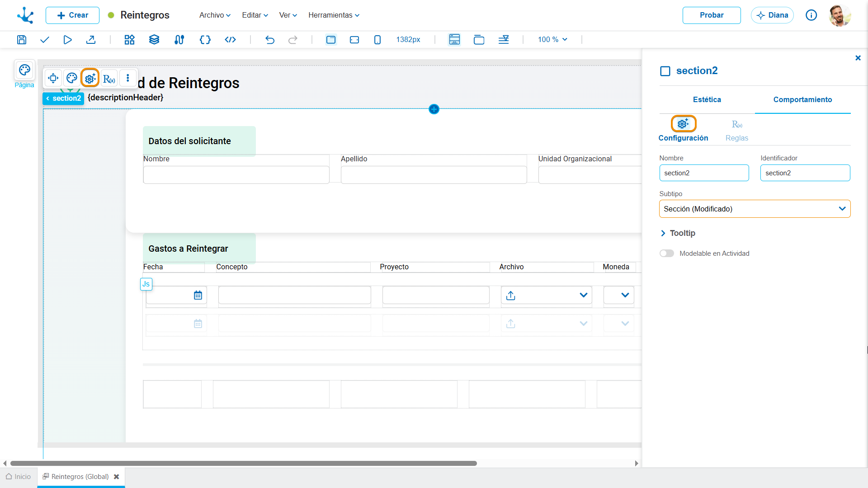Click the gear configuration icon in section2 toolbar
This screenshot has width=868, height=488.
click(90, 78)
